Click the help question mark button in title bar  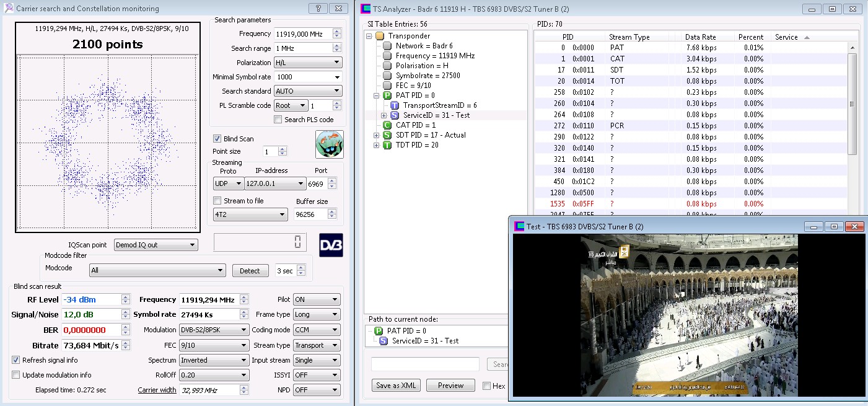(317, 9)
